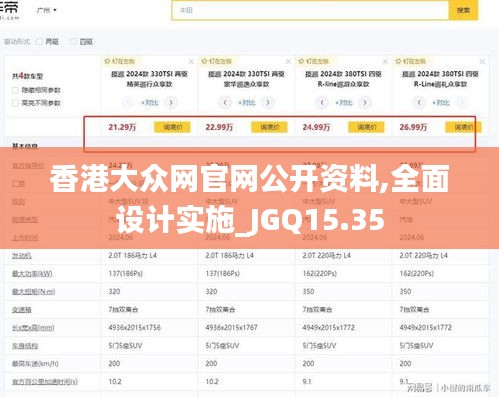Viewport: 499px width, 397px height.
Task: Remove the 330TSI 精英 model column
Action: tap(191, 62)
